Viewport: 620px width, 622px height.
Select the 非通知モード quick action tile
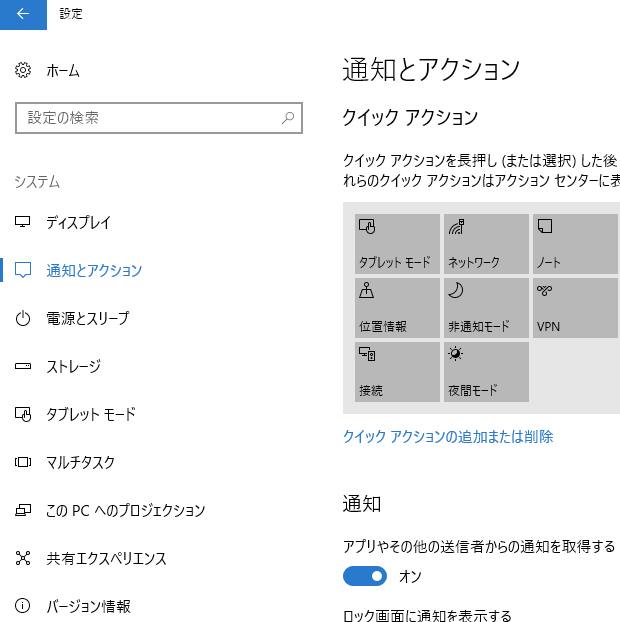tap(486, 308)
